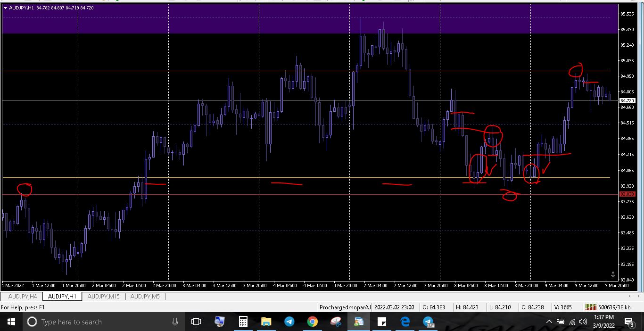Click the battery icon in the system tray
Image resolution: width=644 pixels, height=331 pixels.
[x=561, y=322]
